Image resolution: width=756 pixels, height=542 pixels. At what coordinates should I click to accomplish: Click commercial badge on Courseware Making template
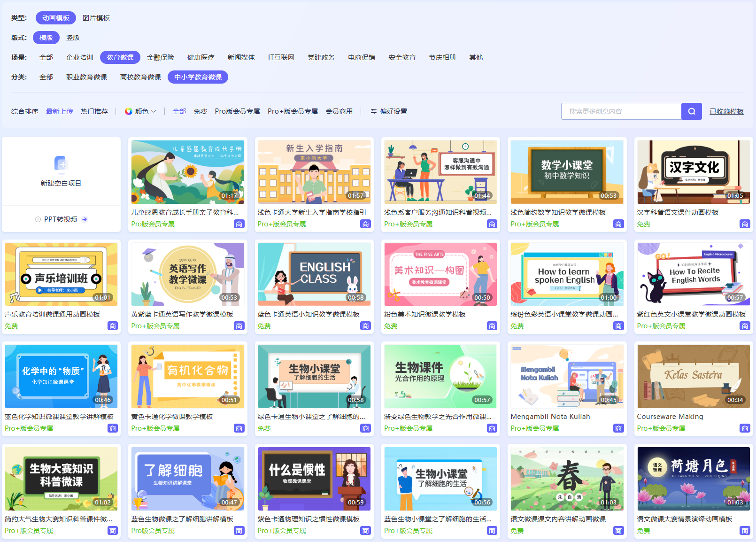pyautogui.click(x=745, y=428)
